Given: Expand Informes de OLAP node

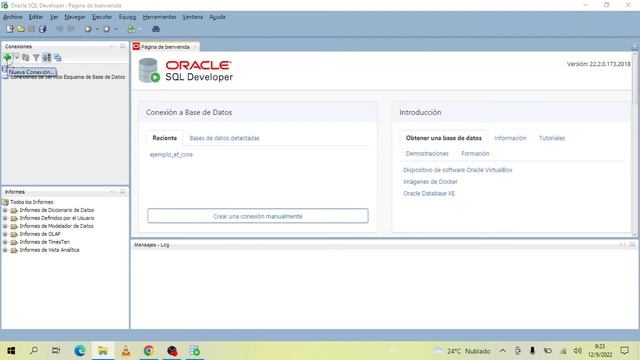Looking at the screenshot, I should pos(5,234).
